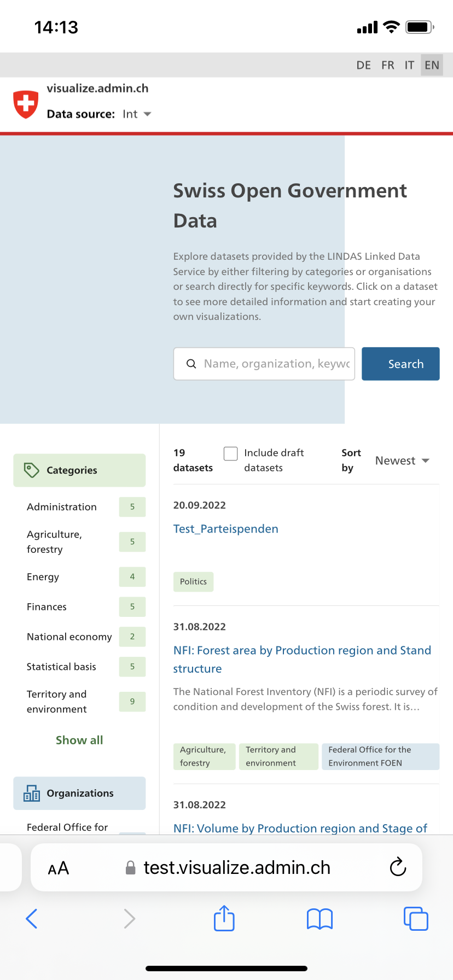
Task: Tap the Safari share icon
Action: coord(224,918)
